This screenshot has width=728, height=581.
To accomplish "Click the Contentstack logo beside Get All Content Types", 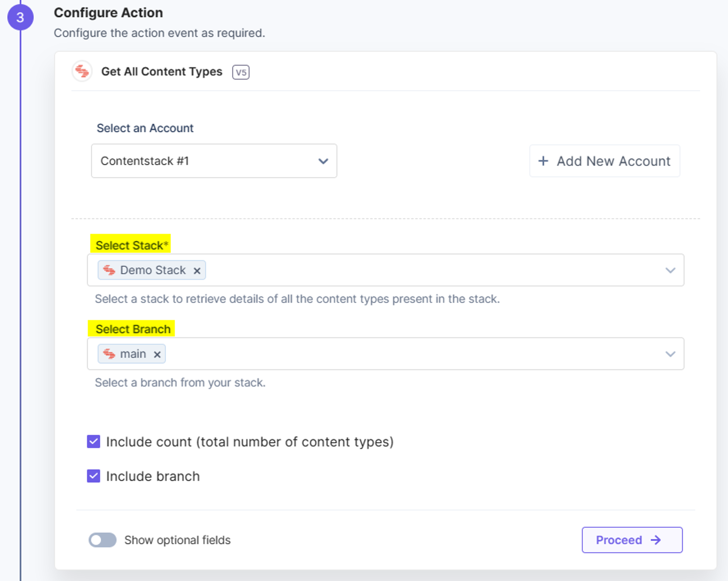I will (x=82, y=71).
